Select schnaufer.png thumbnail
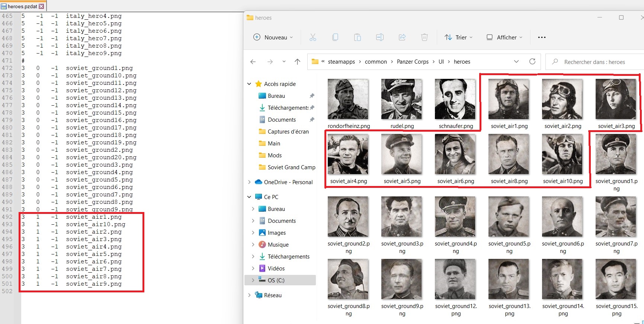 coord(455,99)
